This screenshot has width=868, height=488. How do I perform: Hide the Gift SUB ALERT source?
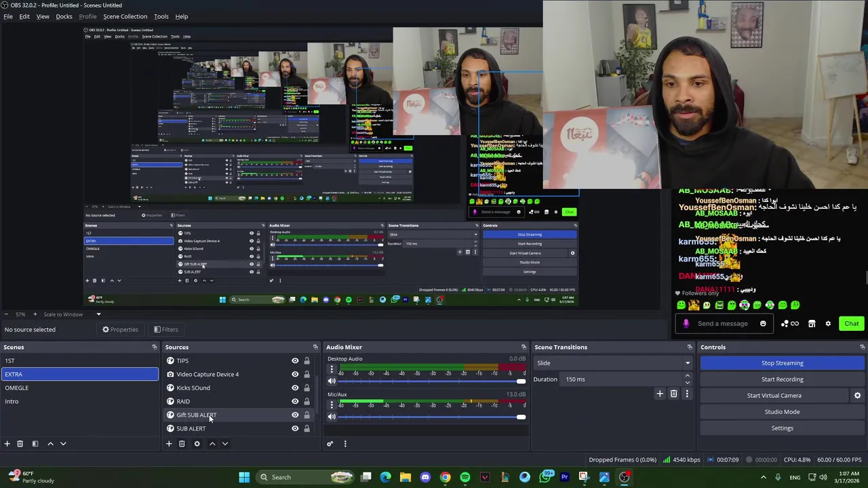point(295,415)
